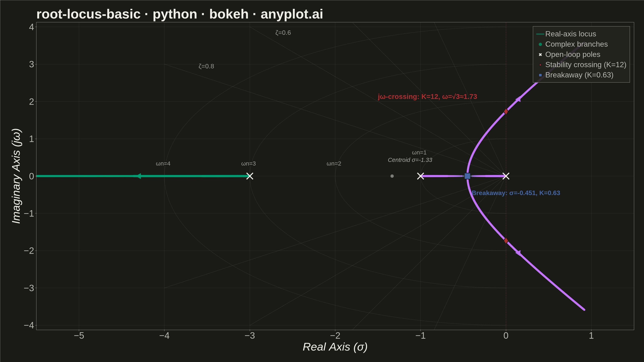The width and height of the screenshot is (644, 362).
Task: Hide Stability crossing (K=12) legend entry
Action: pos(582,65)
